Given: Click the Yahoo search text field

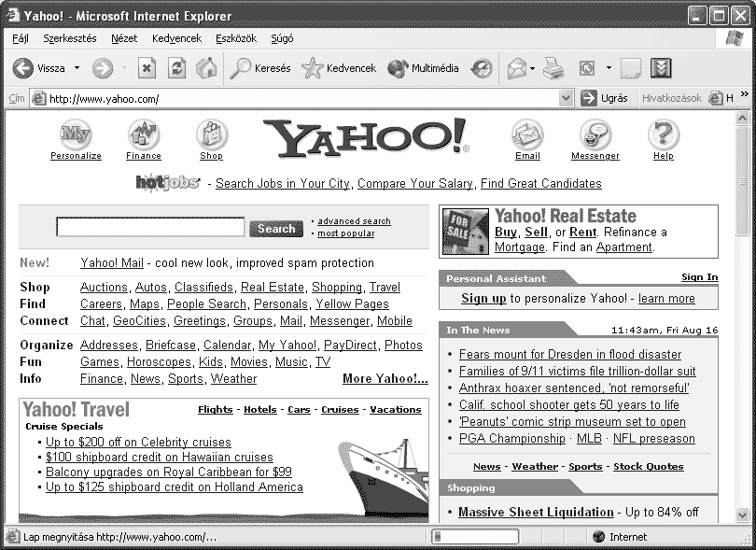Looking at the screenshot, I should (x=150, y=227).
